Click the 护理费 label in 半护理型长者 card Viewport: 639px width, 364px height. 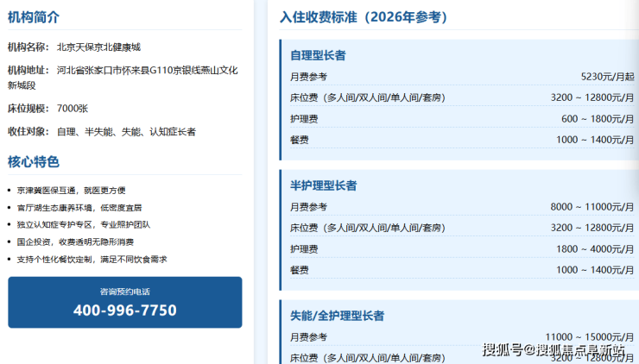coord(304,249)
